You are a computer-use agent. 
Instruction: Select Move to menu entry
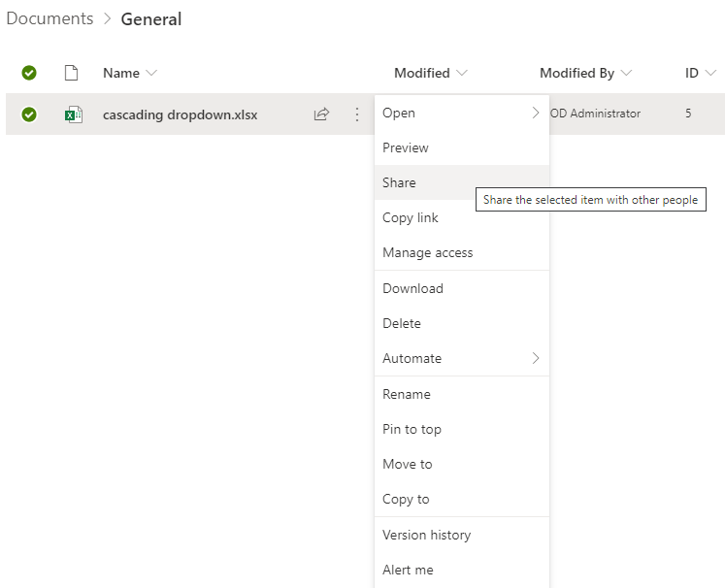click(x=462, y=464)
